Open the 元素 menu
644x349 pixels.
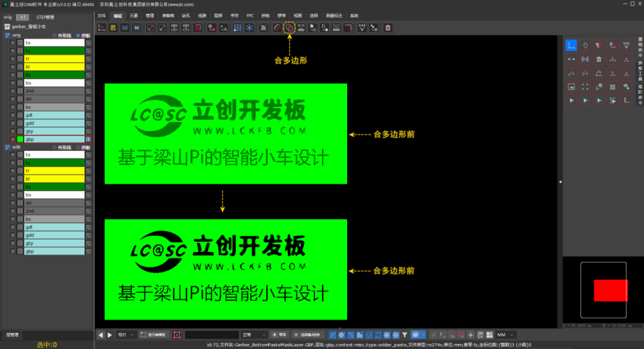[134, 15]
